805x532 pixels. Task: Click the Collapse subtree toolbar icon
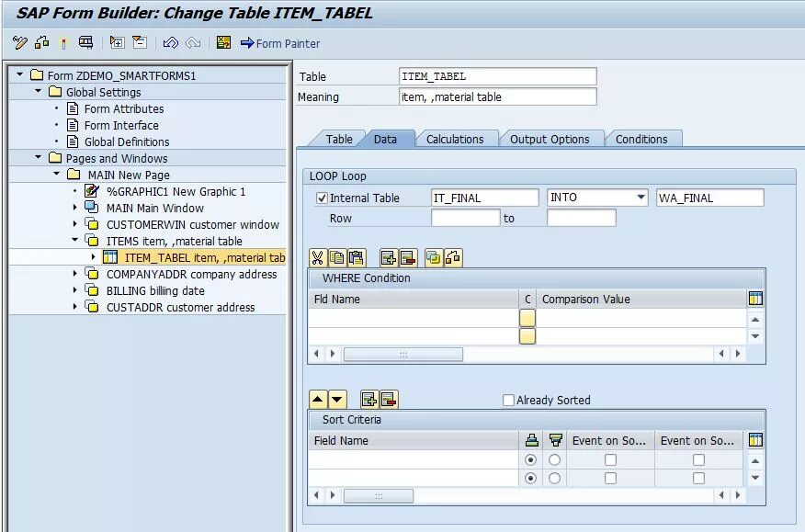pos(140,42)
